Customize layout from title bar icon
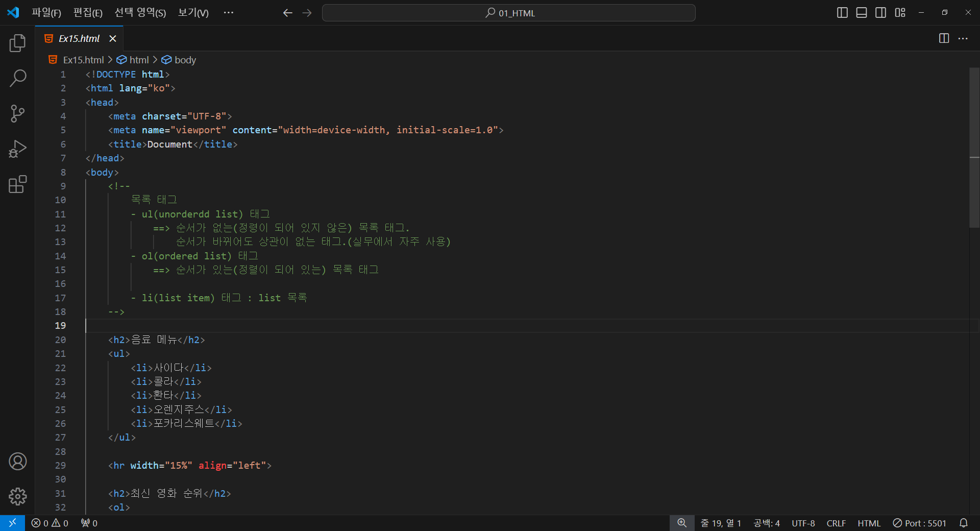This screenshot has width=980, height=531. pyautogui.click(x=900, y=13)
